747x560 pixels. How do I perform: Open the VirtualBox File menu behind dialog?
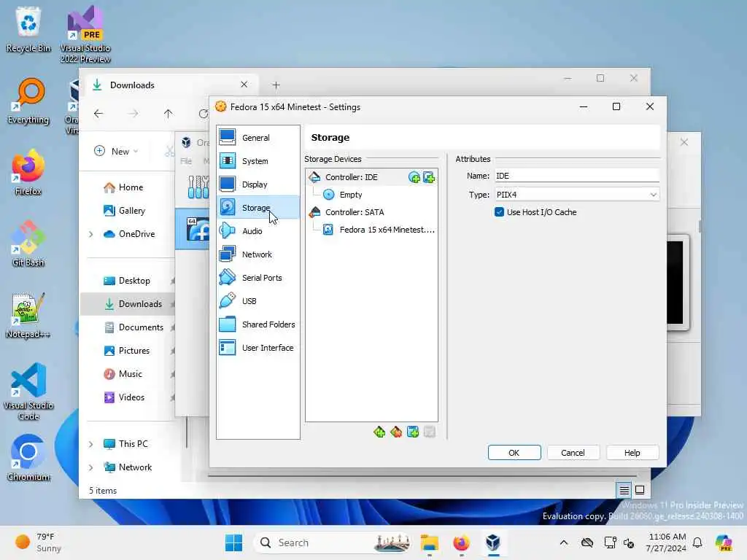coord(186,161)
